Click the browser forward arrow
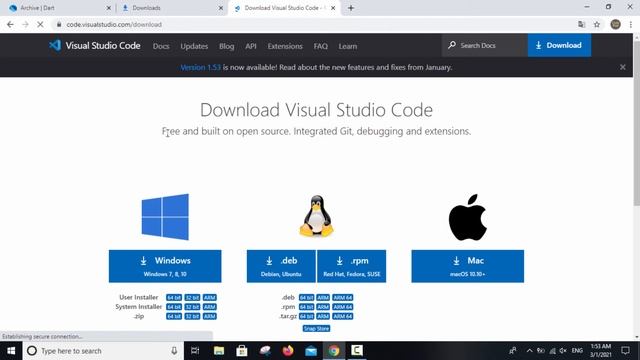640x360 pixels. point(25,24)
